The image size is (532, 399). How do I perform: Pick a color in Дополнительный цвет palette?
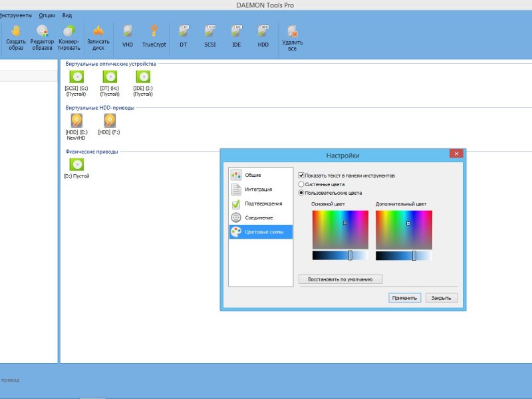(x=404, y=229)
